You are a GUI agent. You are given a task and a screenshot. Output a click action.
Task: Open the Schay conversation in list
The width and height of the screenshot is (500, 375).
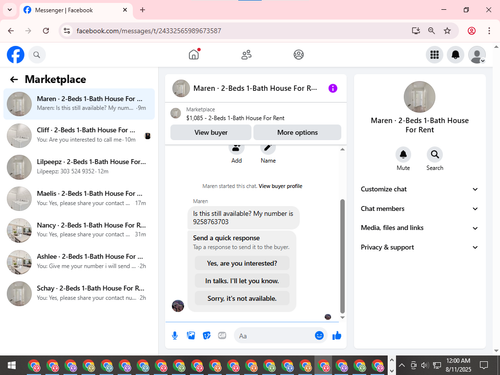pyautogui.click(x=79, y=293)
